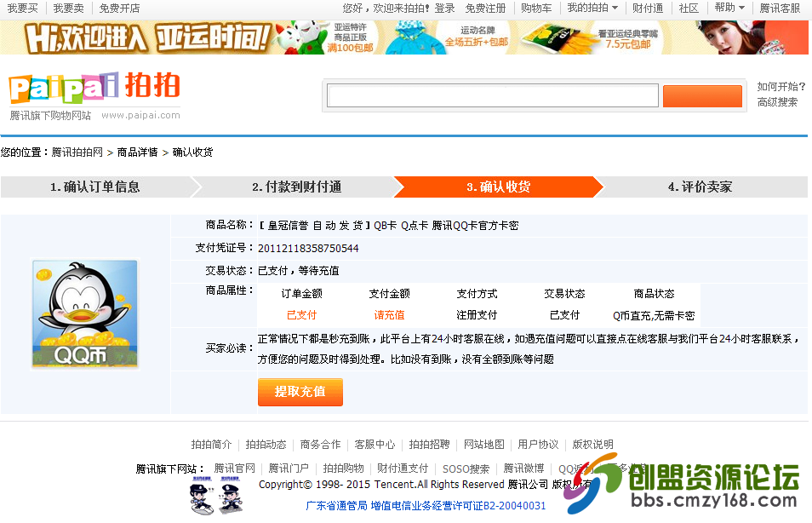Open the 如何开始? link
The height and width of the screenshot is (523, 812).
point(781,87)
